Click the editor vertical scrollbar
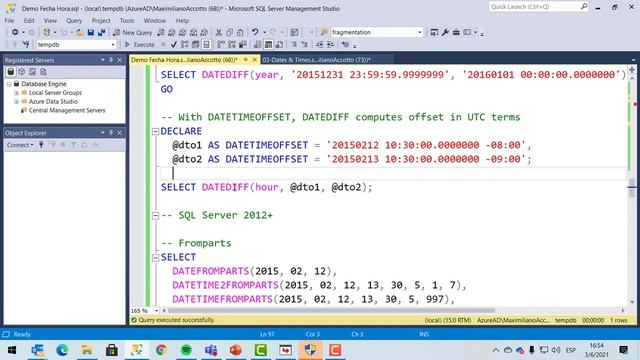Image resolution: width=640 pixels, height=360 pixels. (632, 188)
